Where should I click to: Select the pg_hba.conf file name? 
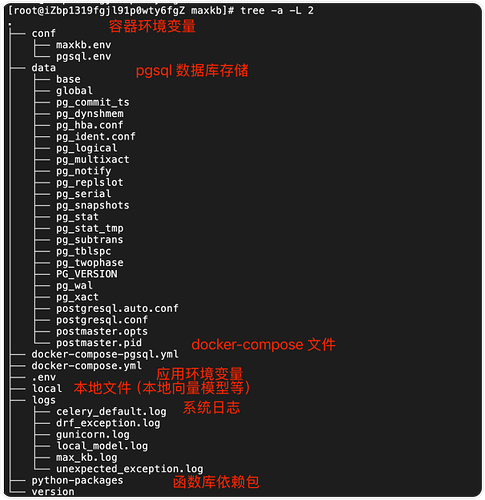(x=90, y=125)
